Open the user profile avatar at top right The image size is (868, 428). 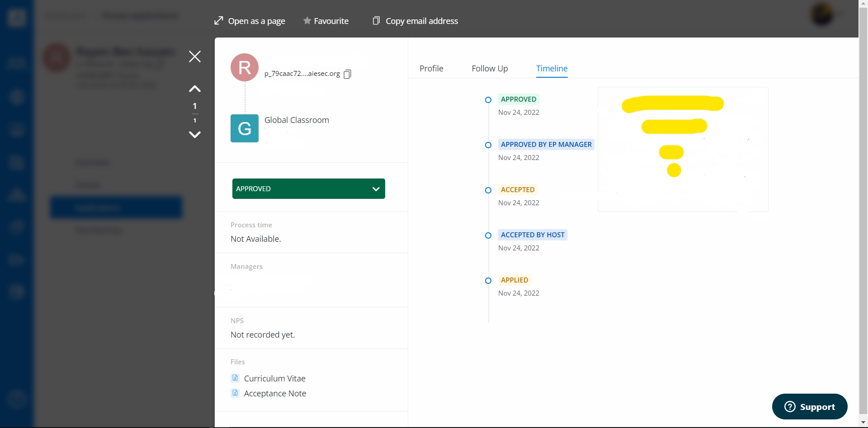(822, 14)
